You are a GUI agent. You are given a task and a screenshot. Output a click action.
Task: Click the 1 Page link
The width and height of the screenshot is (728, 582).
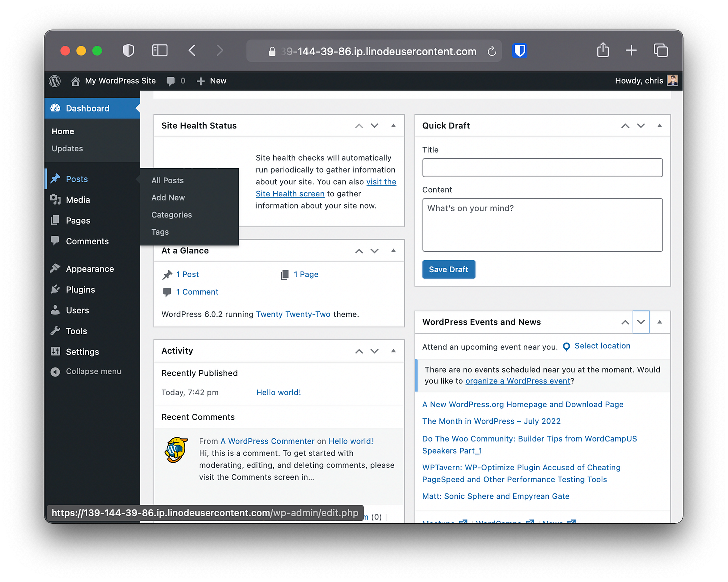pos(306,274)
